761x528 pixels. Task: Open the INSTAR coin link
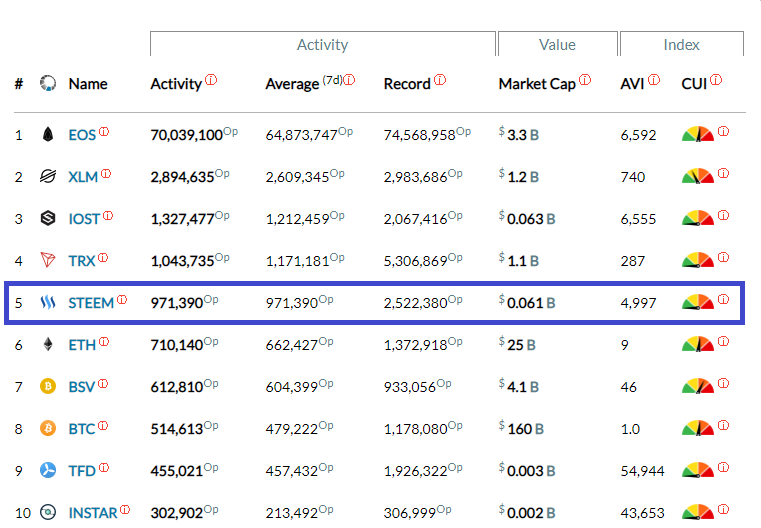(x=93, y=513)
